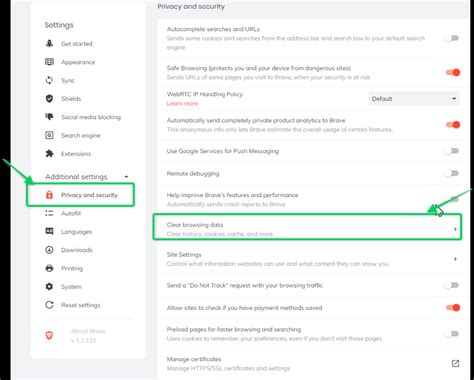This screenshot has height=380, width=474.
Task: Disable the Safe Browsing switch
Action: (453, 72)
